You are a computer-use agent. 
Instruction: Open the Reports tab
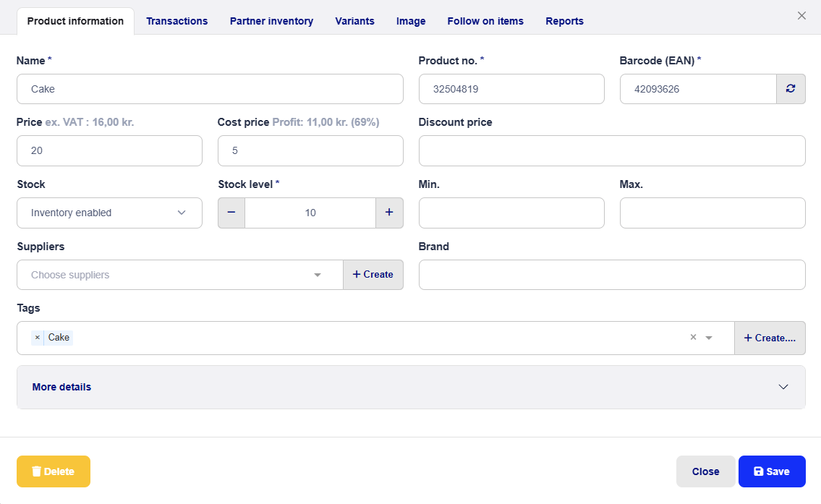tap(564, 21)
